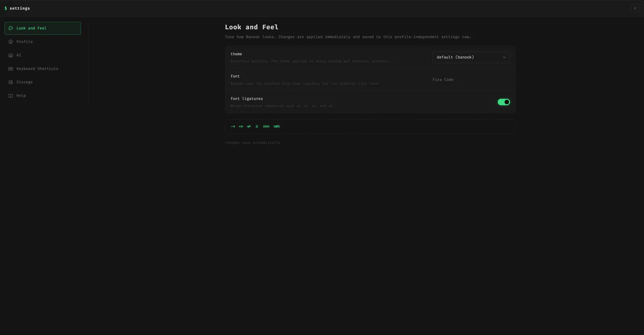Click the 'theme' setting label
Viewport: 644px width, 335px height.
pos(236,54)
